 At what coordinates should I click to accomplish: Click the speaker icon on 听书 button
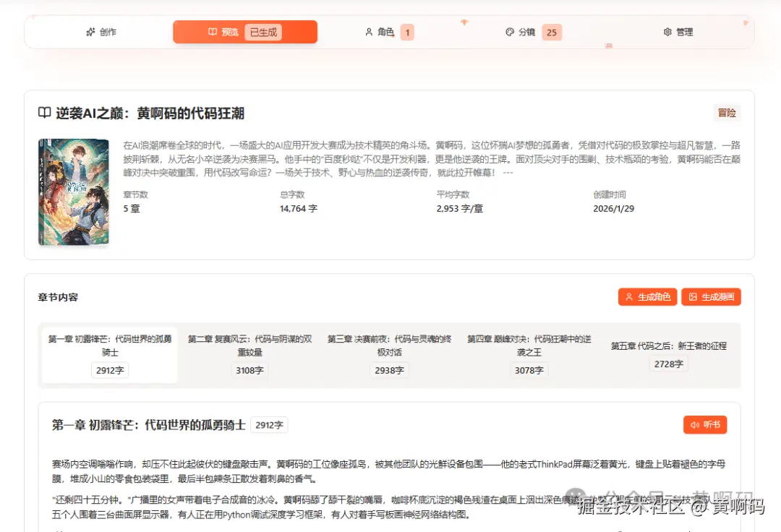(694, 425)
